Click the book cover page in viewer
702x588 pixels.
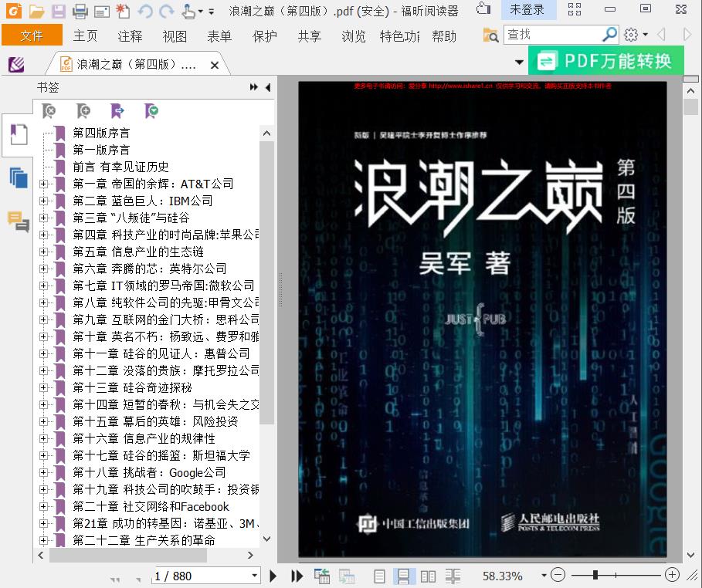483,319
